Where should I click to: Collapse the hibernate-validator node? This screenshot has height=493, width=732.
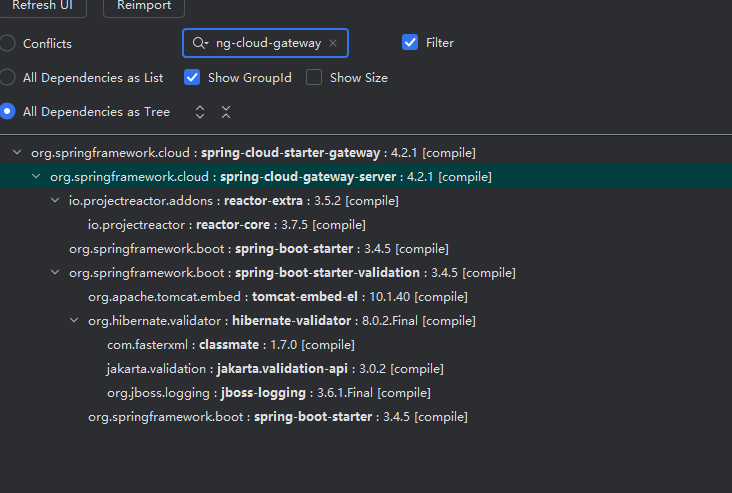coord(75,321)
